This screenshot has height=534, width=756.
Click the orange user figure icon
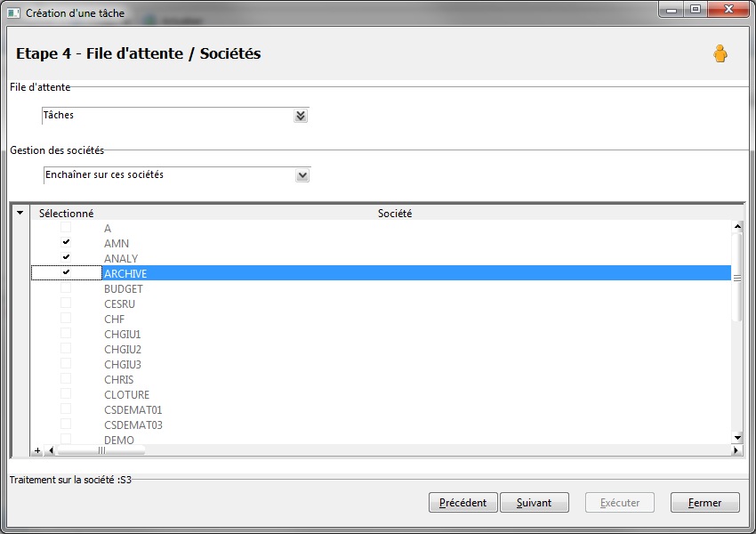point(720,53)
